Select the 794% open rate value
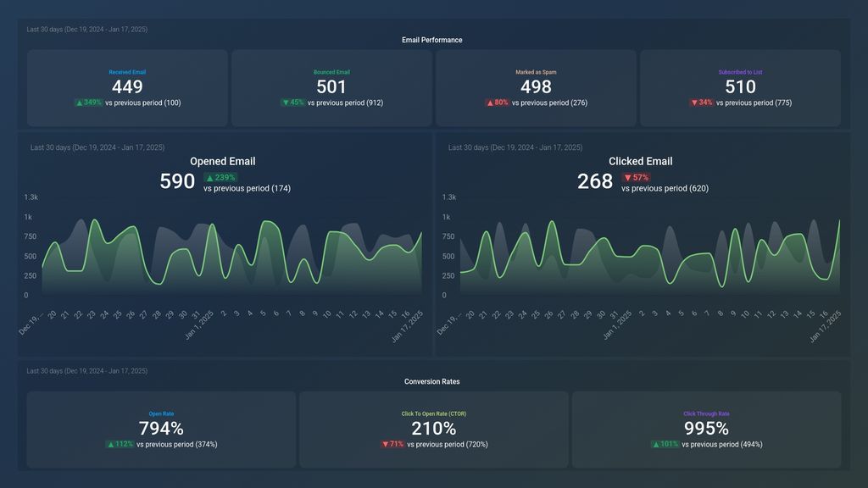 (161, 429)
